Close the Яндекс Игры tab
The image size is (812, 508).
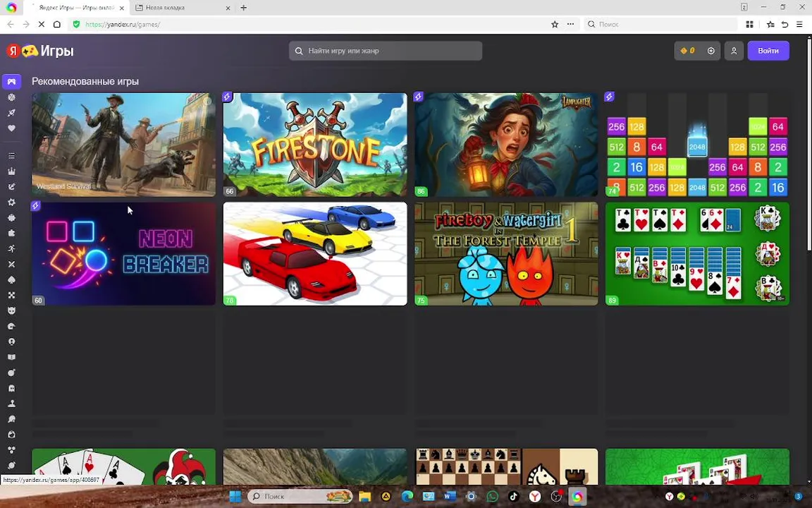tap(122, 8)
